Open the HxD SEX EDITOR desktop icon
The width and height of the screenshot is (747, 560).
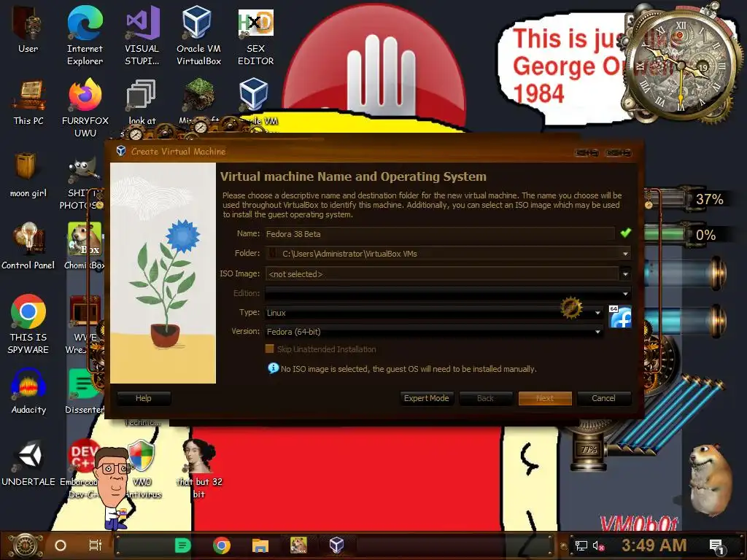(256, 36)
